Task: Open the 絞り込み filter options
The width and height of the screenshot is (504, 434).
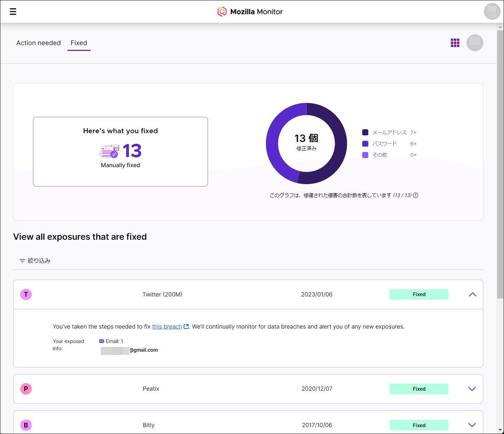Action: (x=35, y=261)
